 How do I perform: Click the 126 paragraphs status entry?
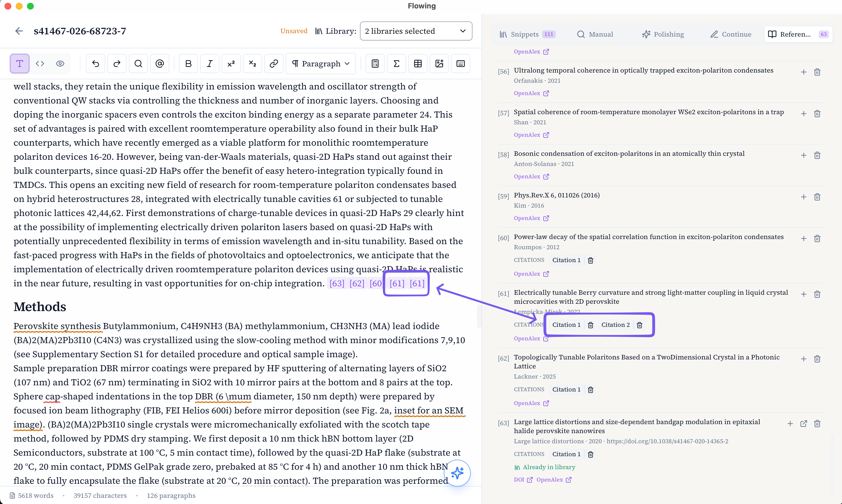[x=171, y=496]
